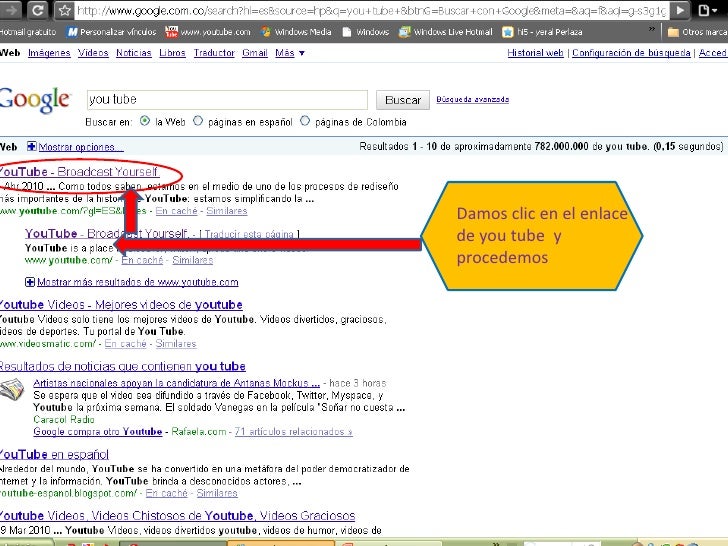Open the Noticias tab
This screenshot has height=546, width=728.
point(134,53)
